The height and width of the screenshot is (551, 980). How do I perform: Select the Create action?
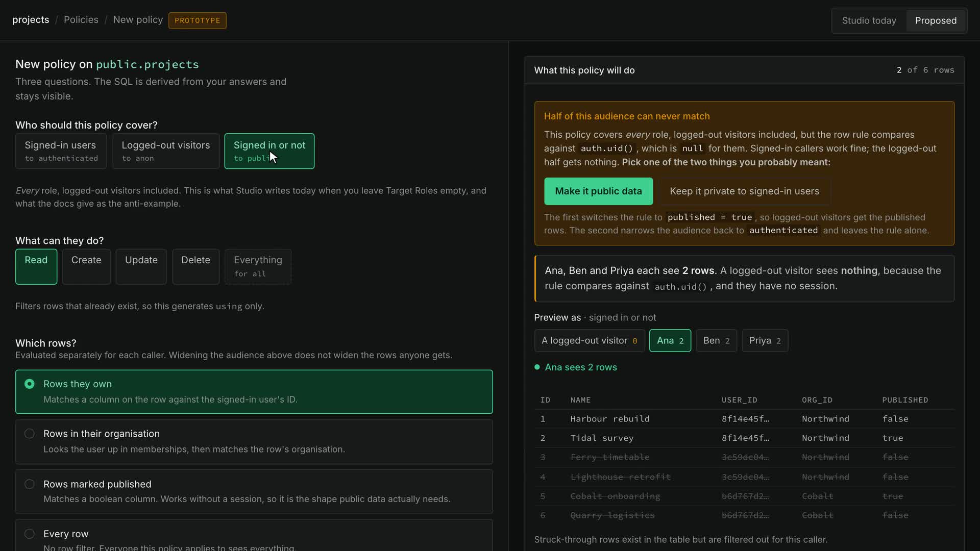pyautogui.click(x=86, y=266)
